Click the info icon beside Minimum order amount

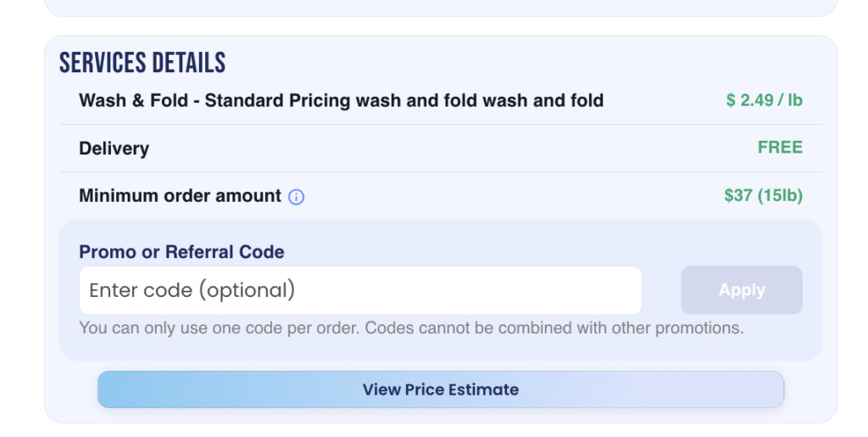click(x=296, y=197)
